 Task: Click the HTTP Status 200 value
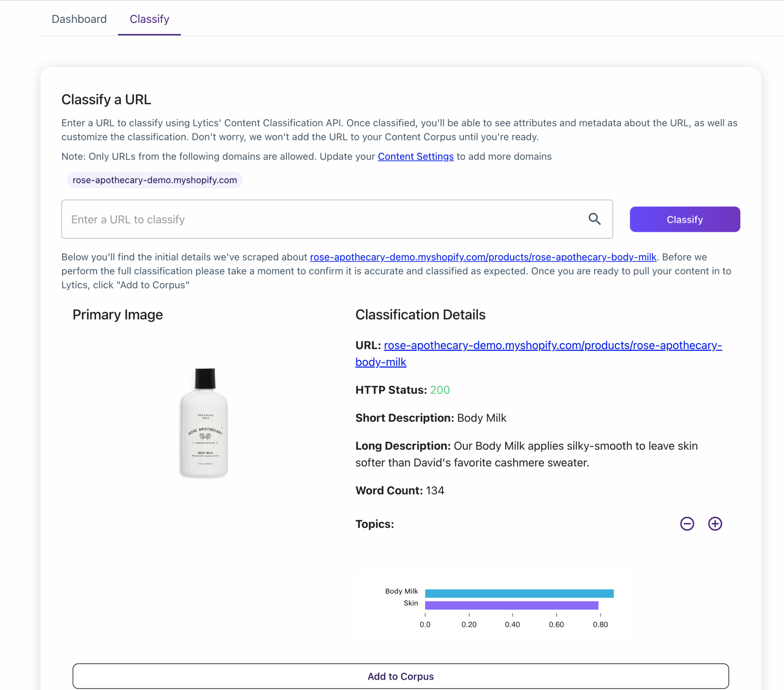click(x=440, y=390)
